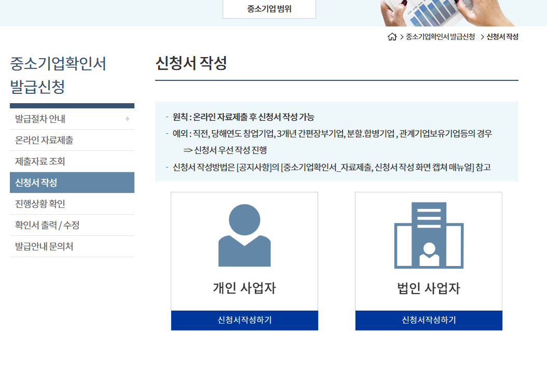
Task: Click 신청서작성하기 under 개인 사업자
Action: point(244,320)
